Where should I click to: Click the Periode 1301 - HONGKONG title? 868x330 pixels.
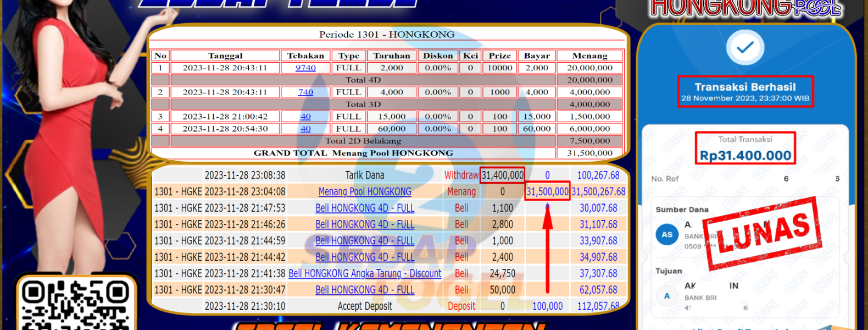point(387,34)
